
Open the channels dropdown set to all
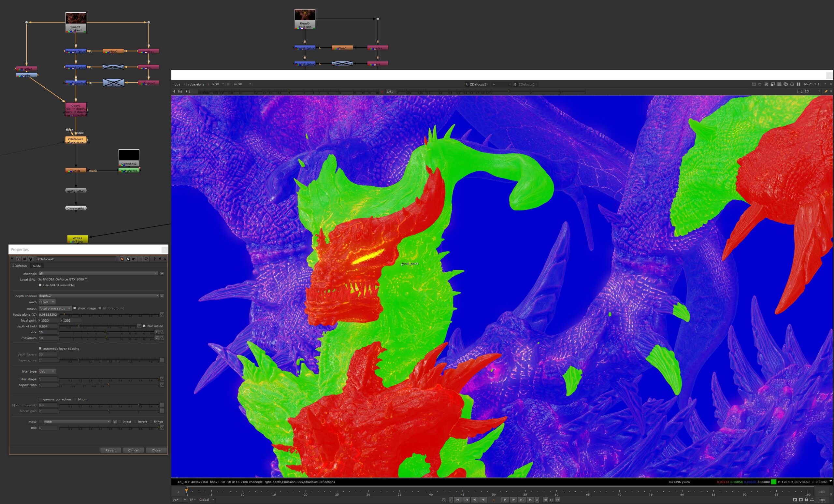pyautogui.click(x=98, y=273)
